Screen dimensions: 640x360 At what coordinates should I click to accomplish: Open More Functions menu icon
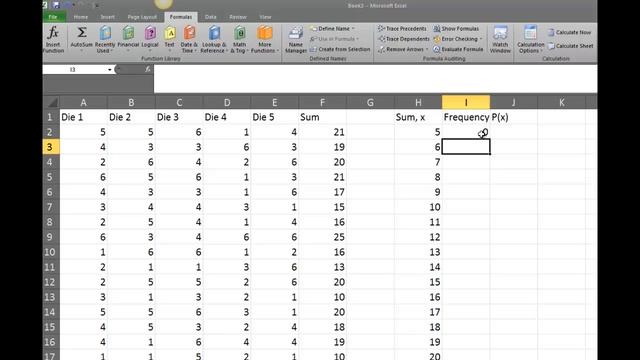tap(264, 33)
